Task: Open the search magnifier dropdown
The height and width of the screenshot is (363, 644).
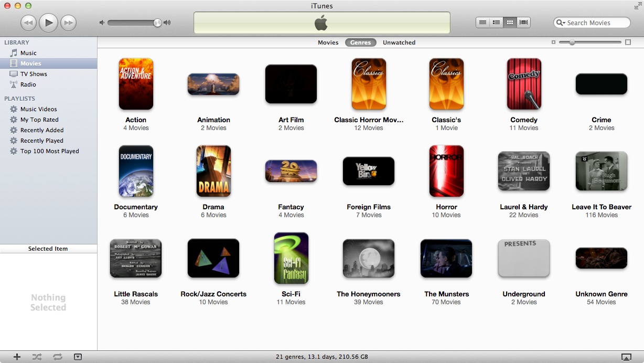Action: (561, 23)
